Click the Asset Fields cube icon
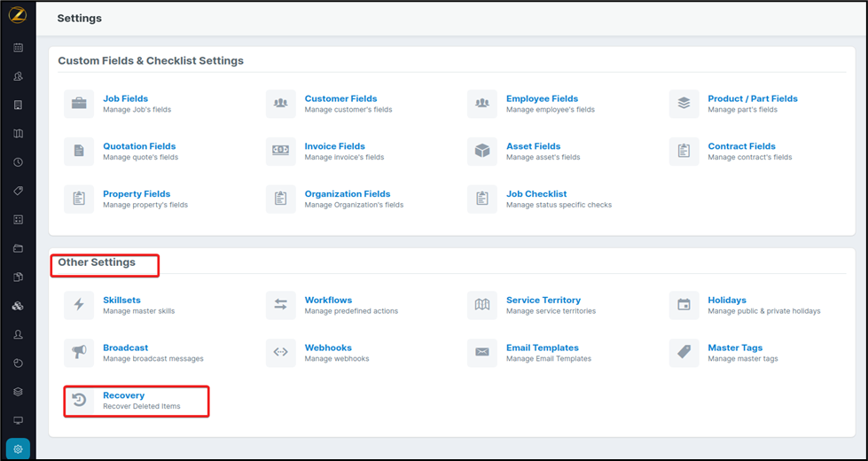This screenshot has width=868, height=461. coord(482,152)
